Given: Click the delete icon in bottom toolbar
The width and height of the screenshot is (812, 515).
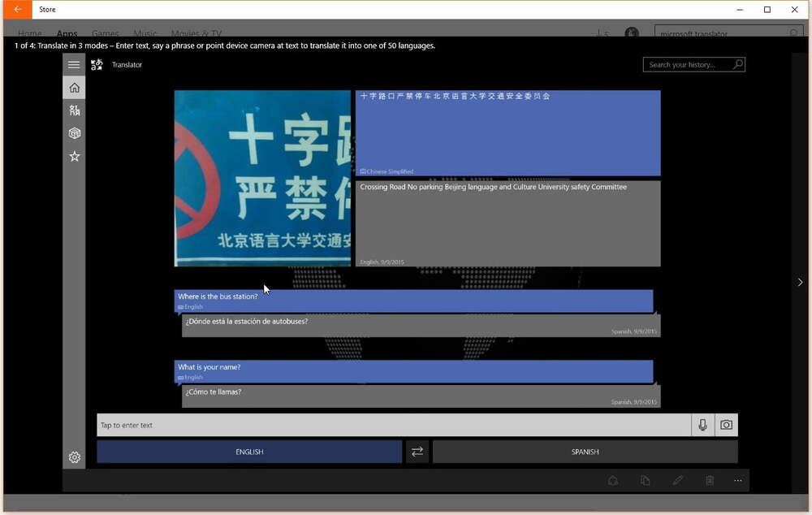Looking at the screenshot, I should [710, 480].
